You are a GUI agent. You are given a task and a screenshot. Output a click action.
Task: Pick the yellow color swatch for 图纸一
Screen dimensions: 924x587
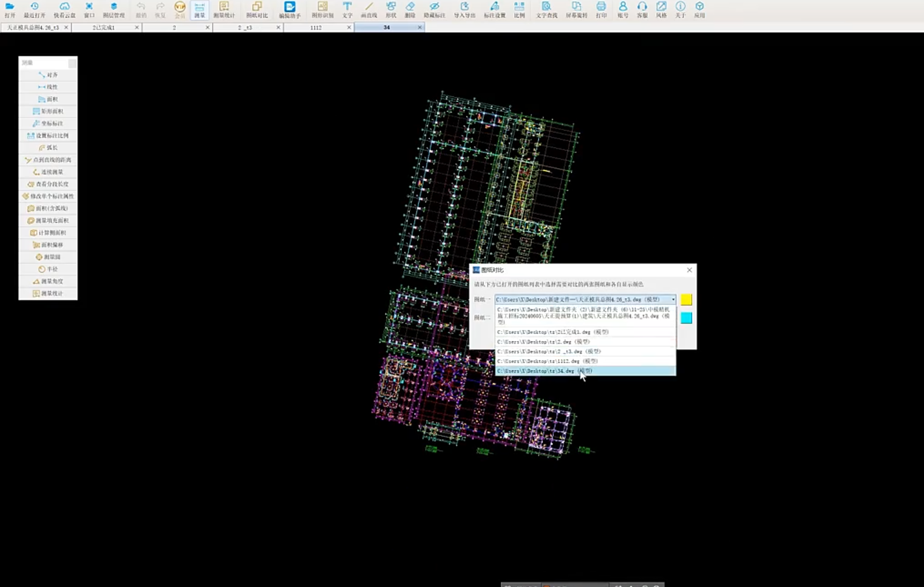pos(686,300)
